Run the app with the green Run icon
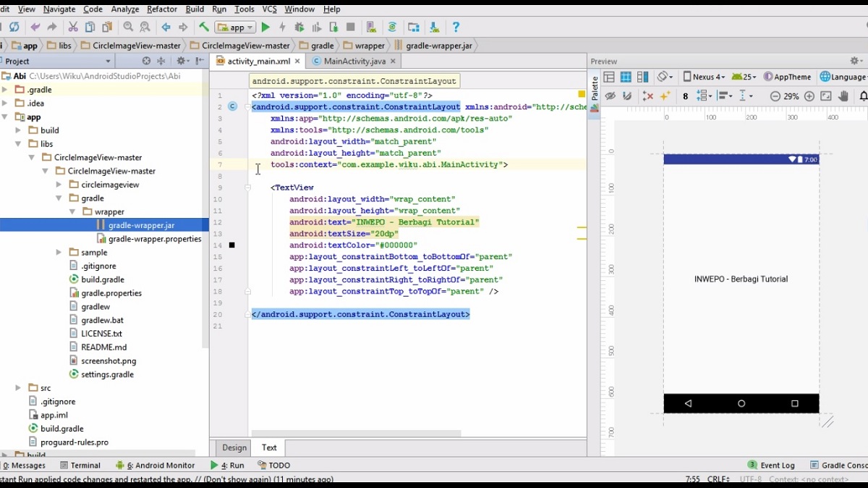The height and width of the screenshot is (488, 868). click(x=264, y=27)
